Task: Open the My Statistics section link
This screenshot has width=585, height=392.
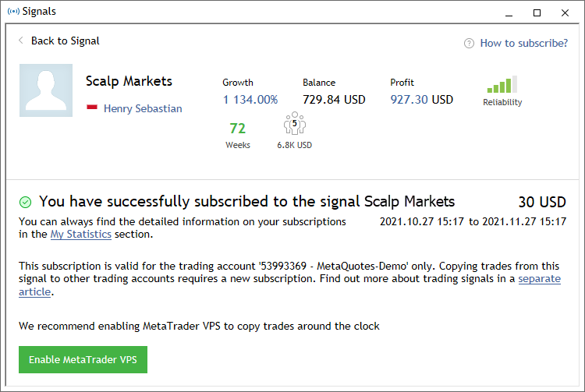Action: [x=80, y=234]
